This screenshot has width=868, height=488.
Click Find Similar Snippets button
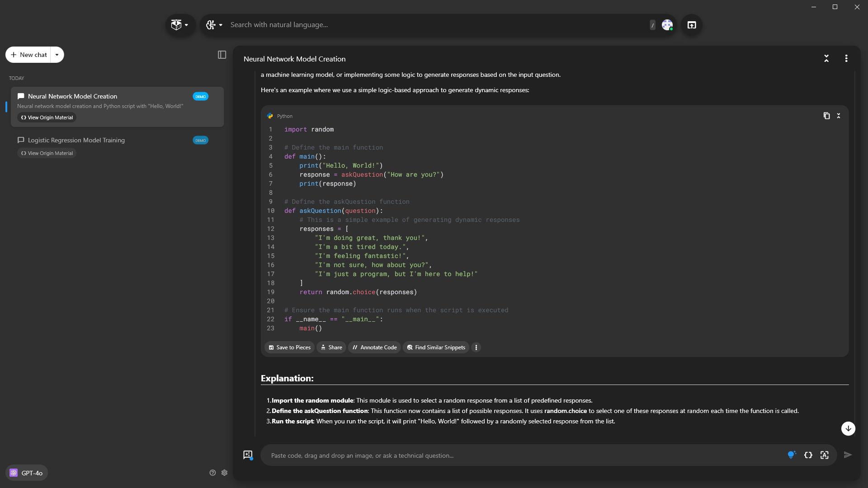(x=436, y=347)
